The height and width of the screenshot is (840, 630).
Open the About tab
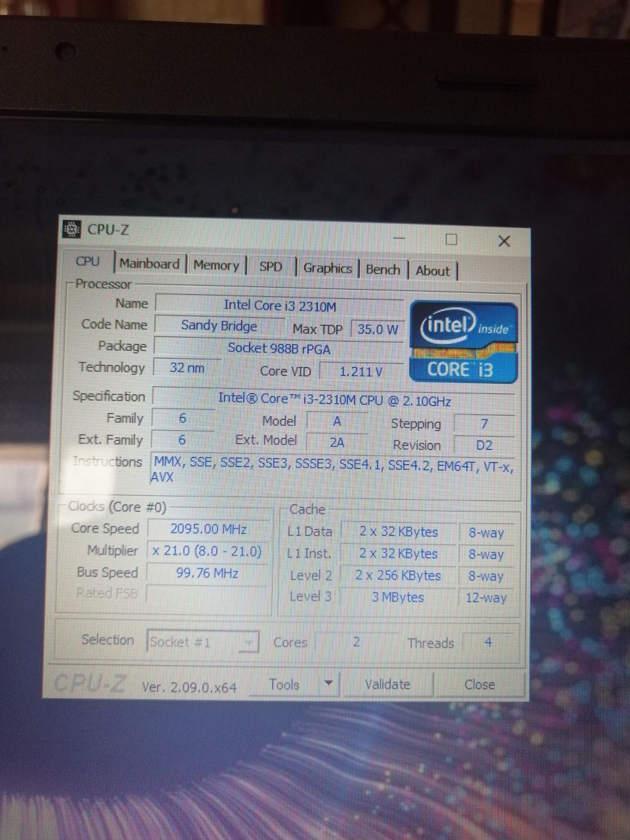pyautogui.click(x=433, y=270)
